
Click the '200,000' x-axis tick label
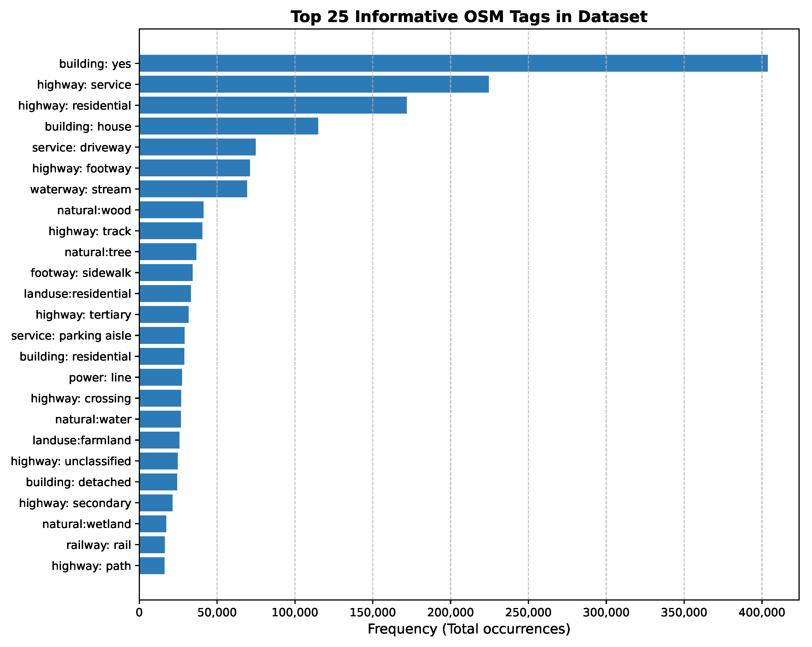450,613
